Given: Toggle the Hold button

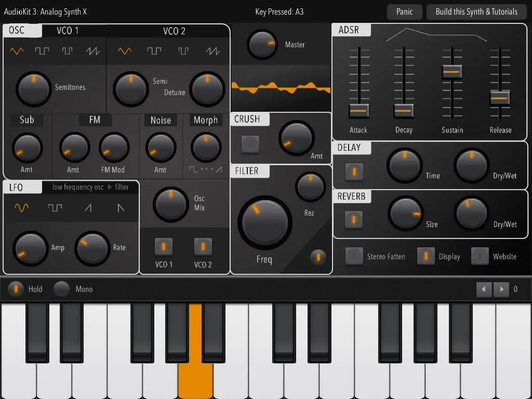Looking at the screenshot, I should (16, 289).
